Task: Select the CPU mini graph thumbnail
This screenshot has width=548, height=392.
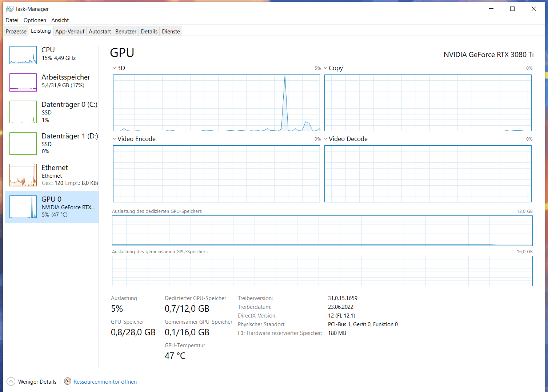Action: pos(23,55)
